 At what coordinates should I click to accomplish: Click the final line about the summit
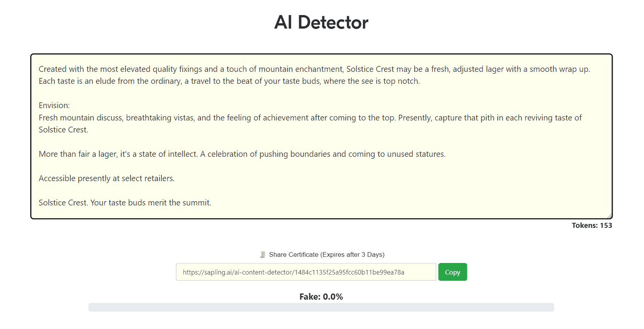click(125, 203)
